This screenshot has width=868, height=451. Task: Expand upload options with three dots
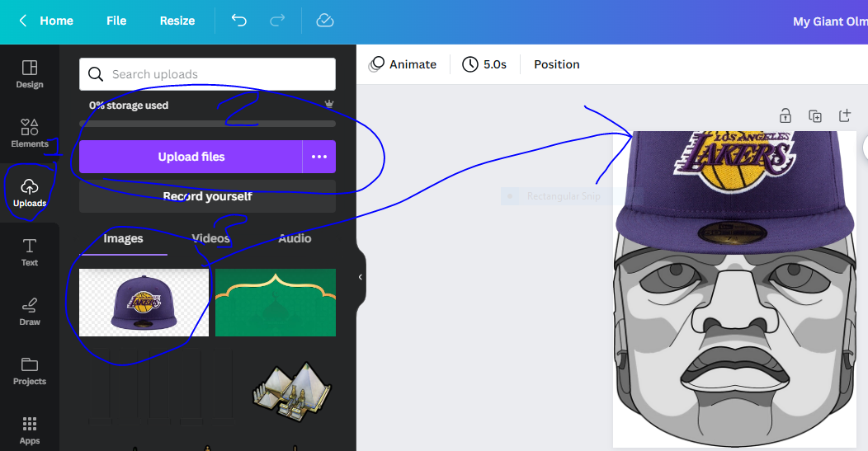[318, 157]
